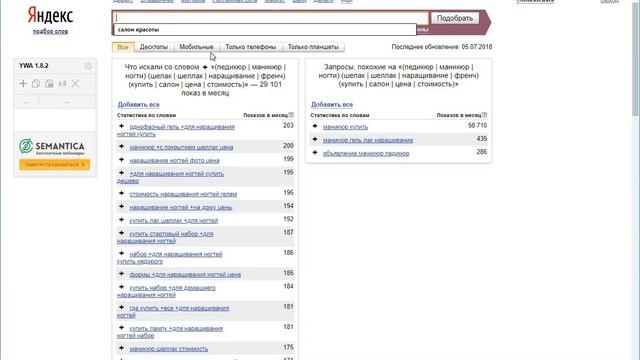Add similar query 'маникюр купить' via plus
Image resolution: width=640 pixels, height=360 pixels.
(x=315, y=126)
